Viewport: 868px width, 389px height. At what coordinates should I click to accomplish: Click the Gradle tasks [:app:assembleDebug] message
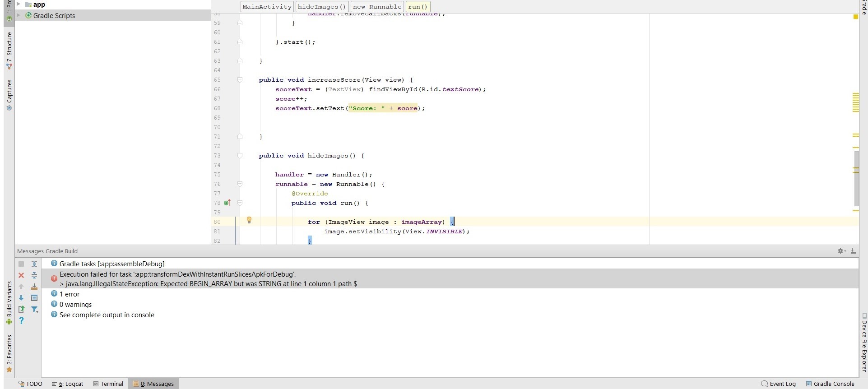pos(112,264)
